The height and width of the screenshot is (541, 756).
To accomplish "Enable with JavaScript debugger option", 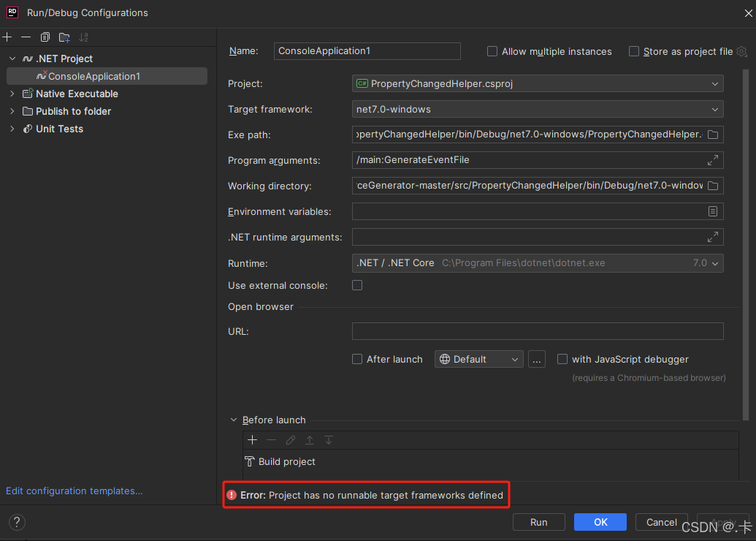I will pyautogui.click(x=562, y=359).
